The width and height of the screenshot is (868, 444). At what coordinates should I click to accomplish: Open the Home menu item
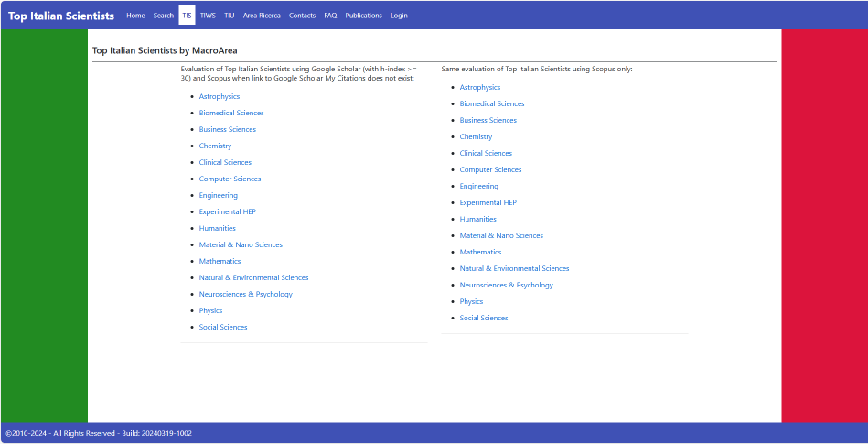[x=135, y=16]
